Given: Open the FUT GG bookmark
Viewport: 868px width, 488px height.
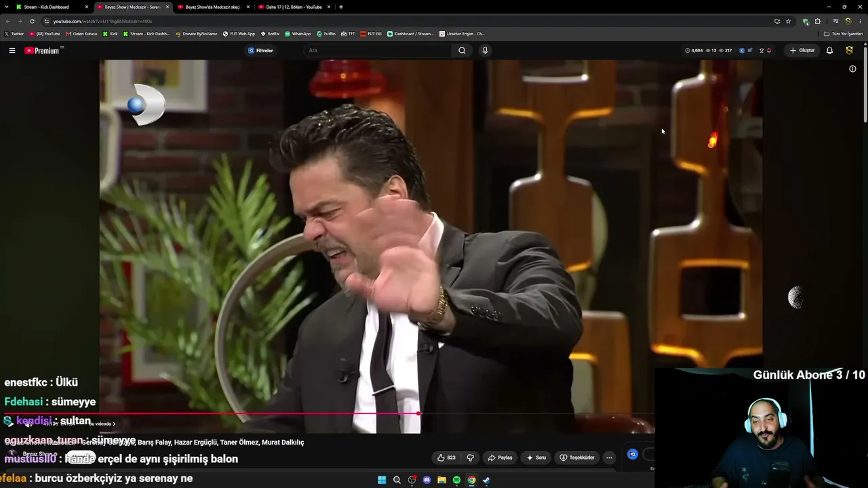Looking at the screenshot, I should (x=372, y=33).
